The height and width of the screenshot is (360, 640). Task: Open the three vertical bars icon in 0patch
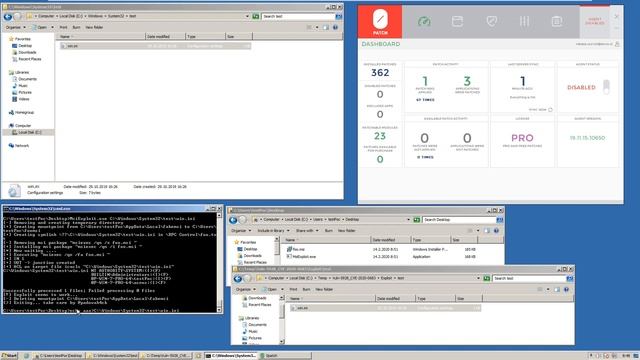(524, 21)
